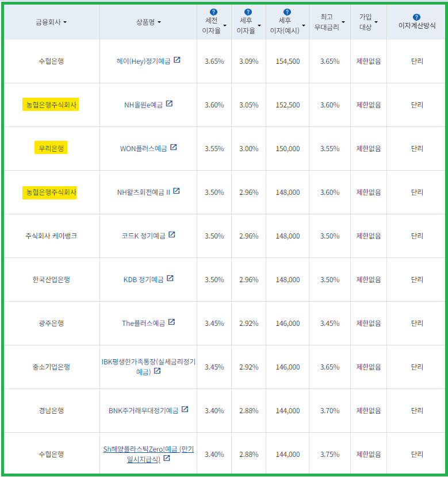Click 150,000 interest example value

coord(288,149)
